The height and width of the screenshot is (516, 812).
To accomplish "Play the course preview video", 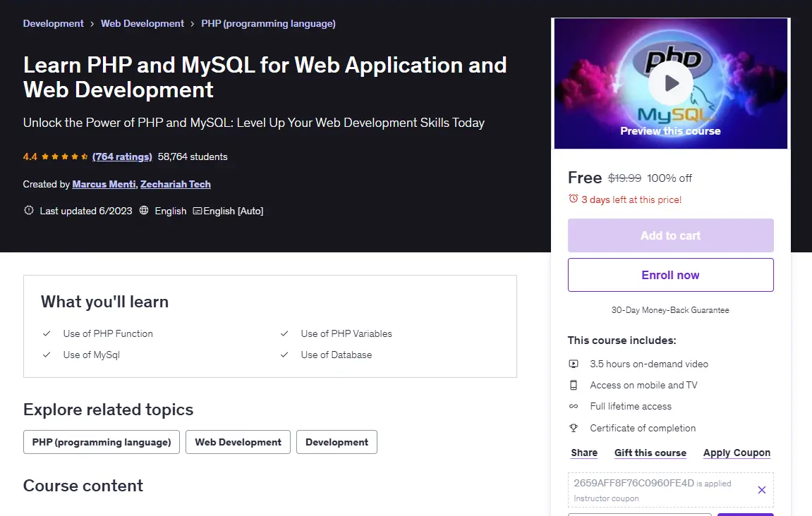I will click(x=671, y=82).
